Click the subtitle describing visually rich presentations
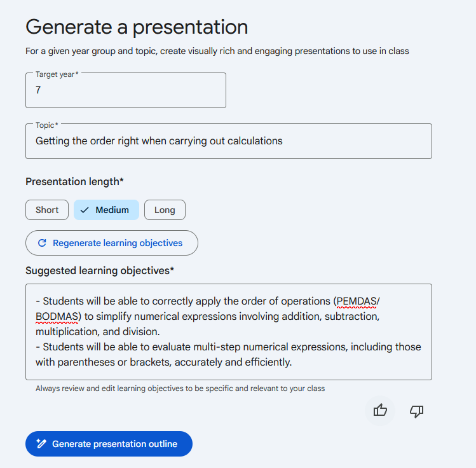The image size is (476, 468). pos(217,51)
